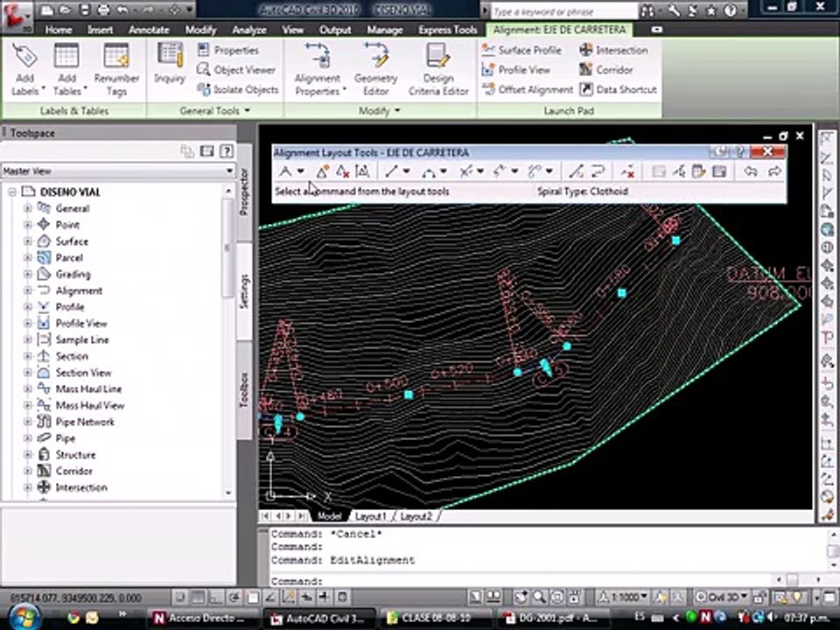
Task: Open Chrome from taskbar
Action: tap(73, 619)
